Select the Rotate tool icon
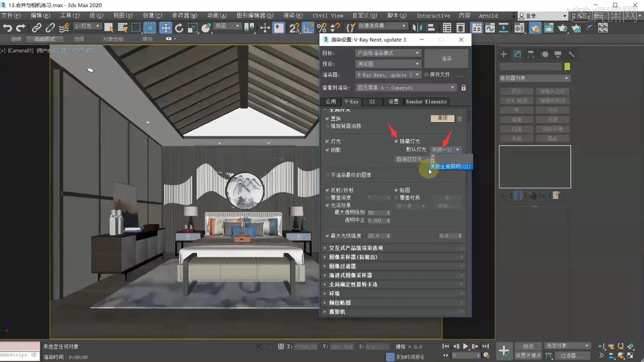The height and width of the screenshot is (362, 644). (179, 28)
